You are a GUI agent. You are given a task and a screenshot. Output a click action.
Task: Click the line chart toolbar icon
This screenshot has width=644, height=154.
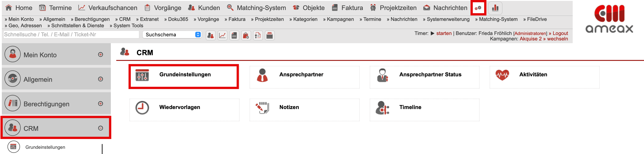coord(222,35)
